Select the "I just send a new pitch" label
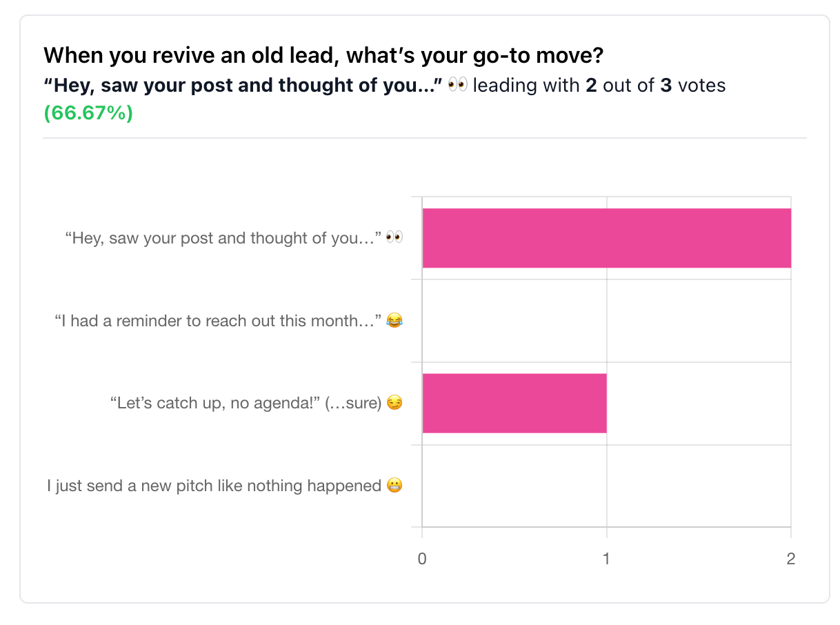The width and height of the screenshot is (840, 625). 214,486
